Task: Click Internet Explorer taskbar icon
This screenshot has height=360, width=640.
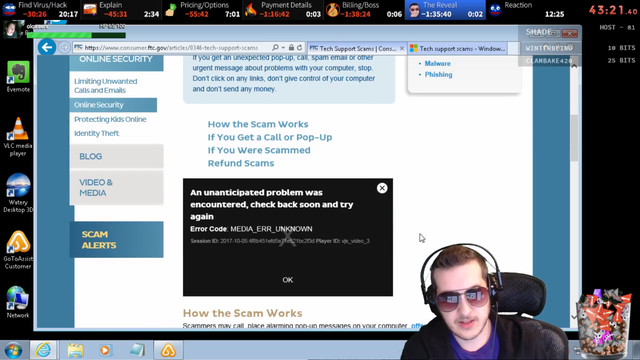Action: pos(43,350)
